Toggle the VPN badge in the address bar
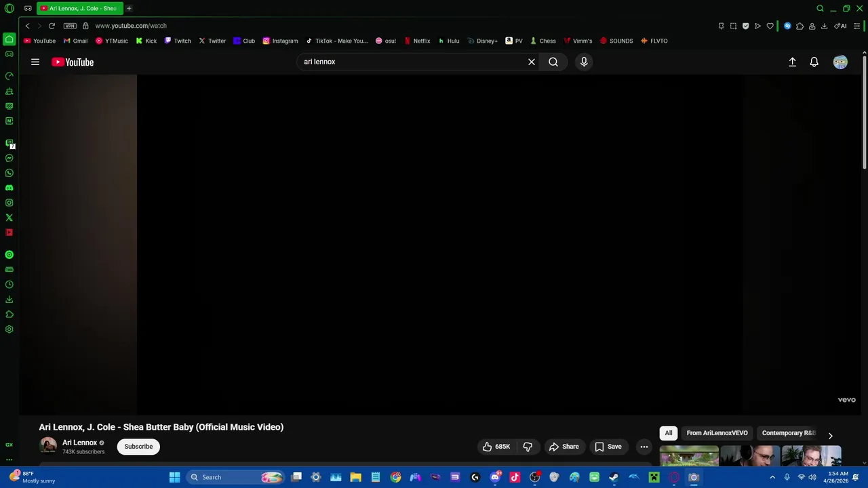The image size is (868, 488). coord(70,26)
